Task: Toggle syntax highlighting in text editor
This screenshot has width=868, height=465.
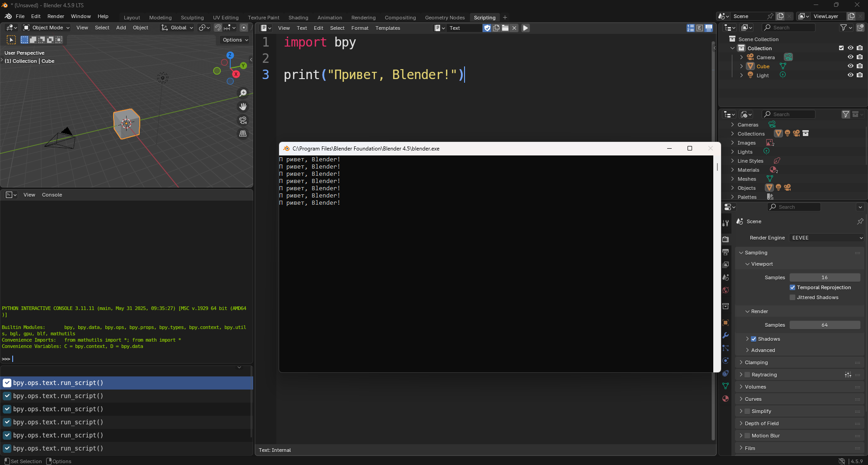Action: tap(709, 28)
